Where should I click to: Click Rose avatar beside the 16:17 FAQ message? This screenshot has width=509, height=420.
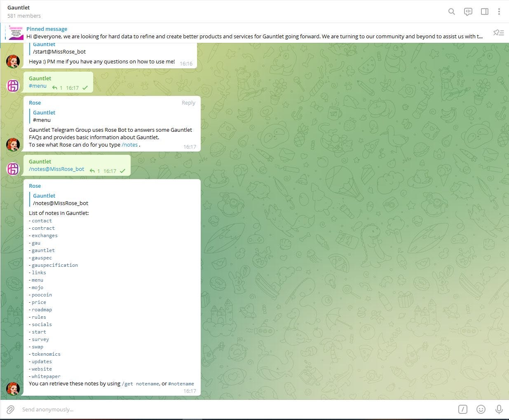point(13,145)
